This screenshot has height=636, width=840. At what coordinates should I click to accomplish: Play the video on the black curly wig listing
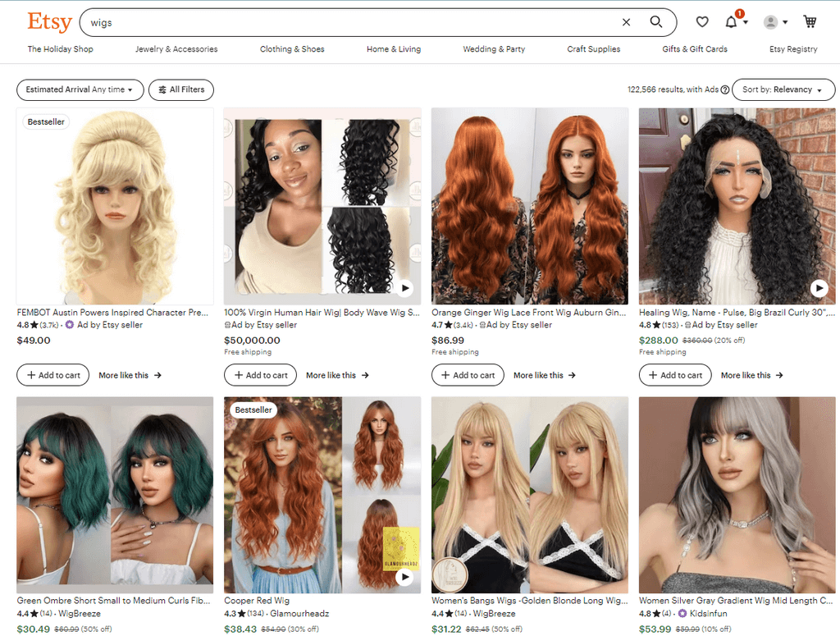(819, 288)
